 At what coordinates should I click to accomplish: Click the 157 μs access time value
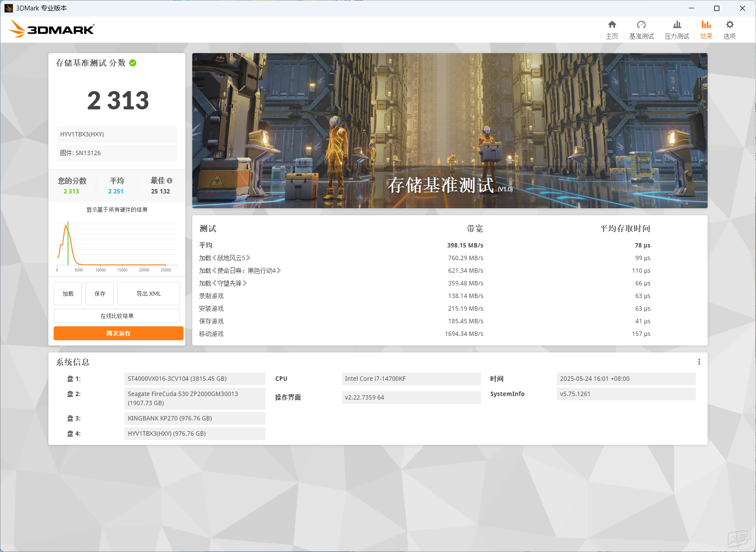(641, 334)
